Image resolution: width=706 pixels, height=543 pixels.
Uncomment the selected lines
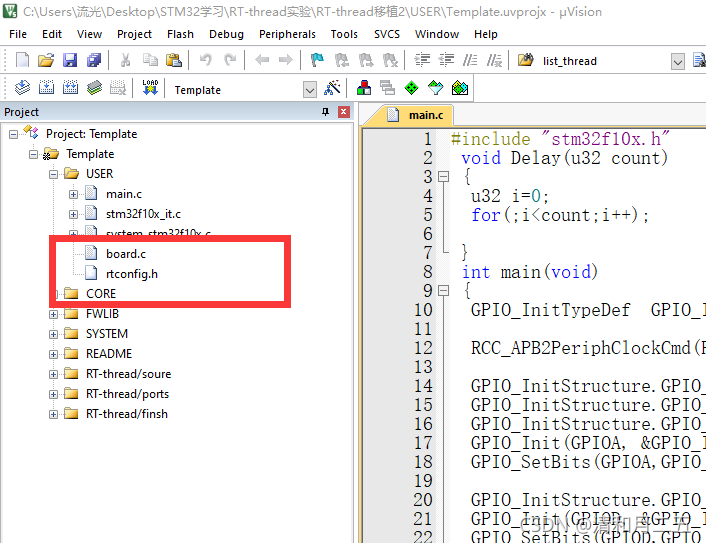[494, 60]
